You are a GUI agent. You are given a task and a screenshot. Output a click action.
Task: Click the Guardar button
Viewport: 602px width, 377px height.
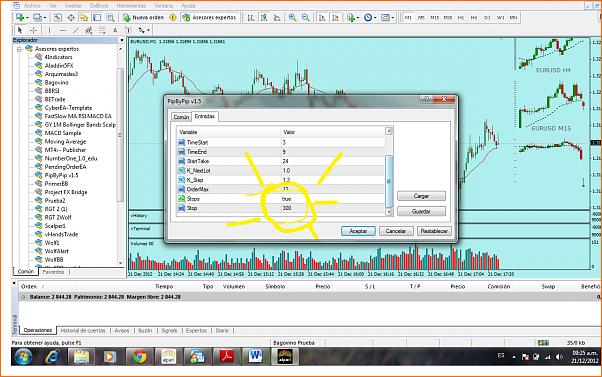pyautogui.click(x=421, y=211)
